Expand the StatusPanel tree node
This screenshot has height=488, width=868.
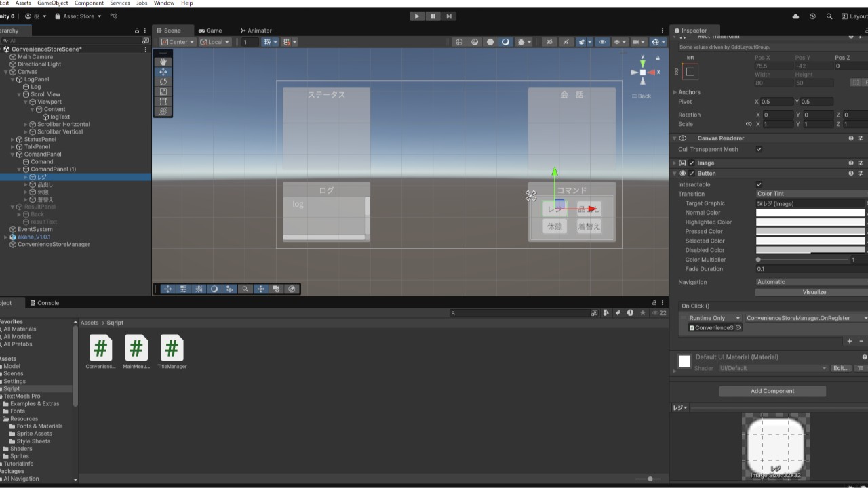click(12, 140)
